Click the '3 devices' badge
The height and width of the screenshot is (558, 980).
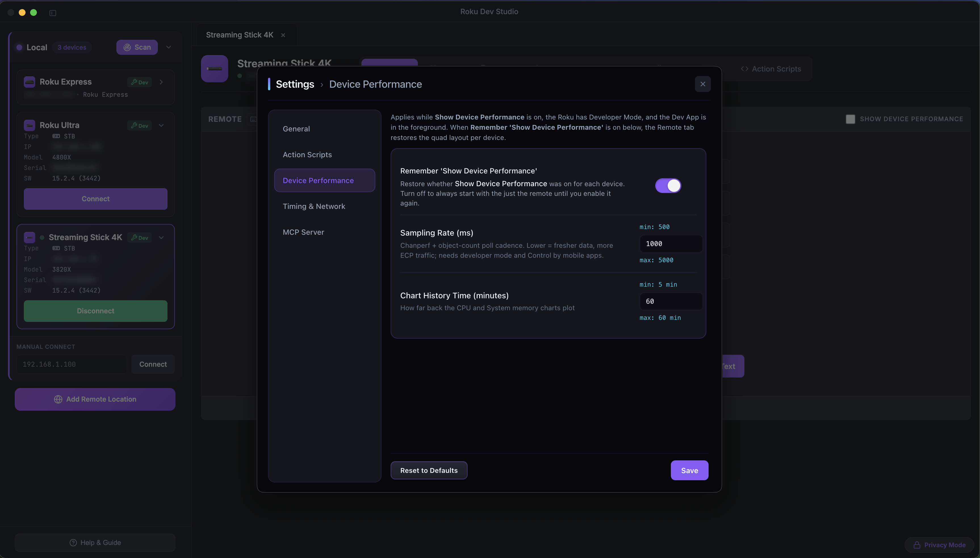coord(72,47)
